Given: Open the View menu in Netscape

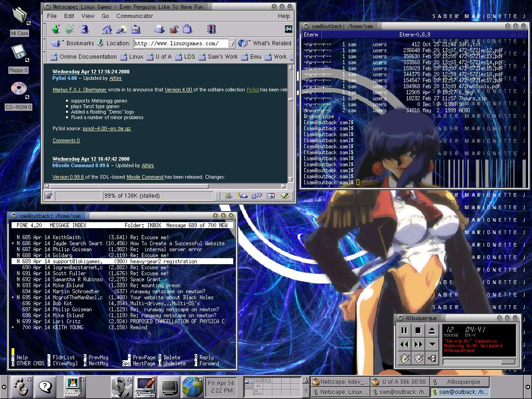Looking at the screenshot, I should point(88,16).
